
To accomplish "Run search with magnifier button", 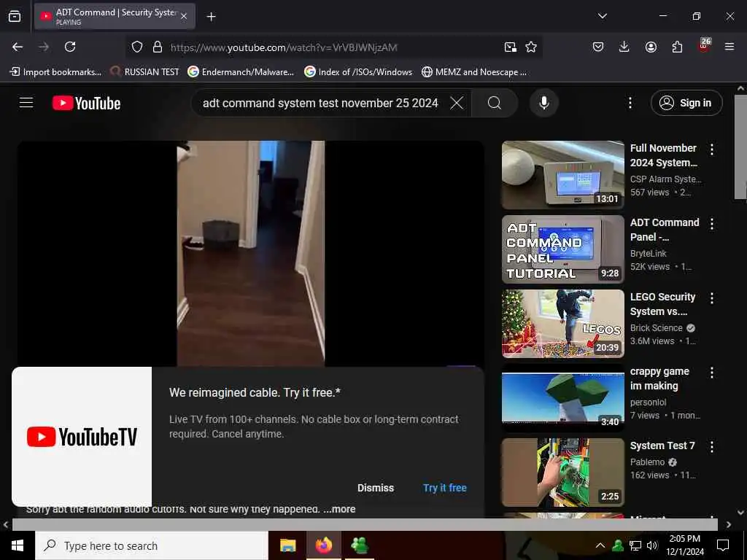I will click(495, 103).
